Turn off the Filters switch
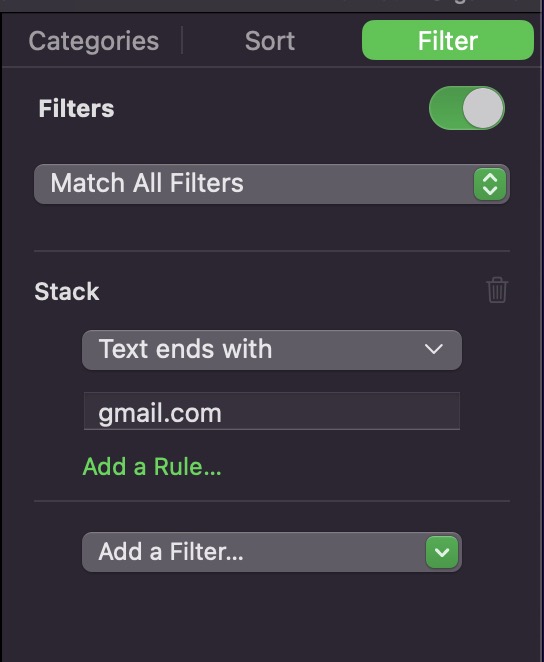Viewport: 544px width, 662px height. pos(467,108)
